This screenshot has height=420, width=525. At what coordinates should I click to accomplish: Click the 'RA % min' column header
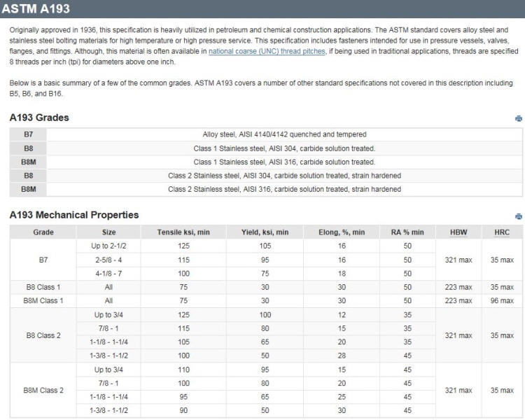(x=407, y=232)
